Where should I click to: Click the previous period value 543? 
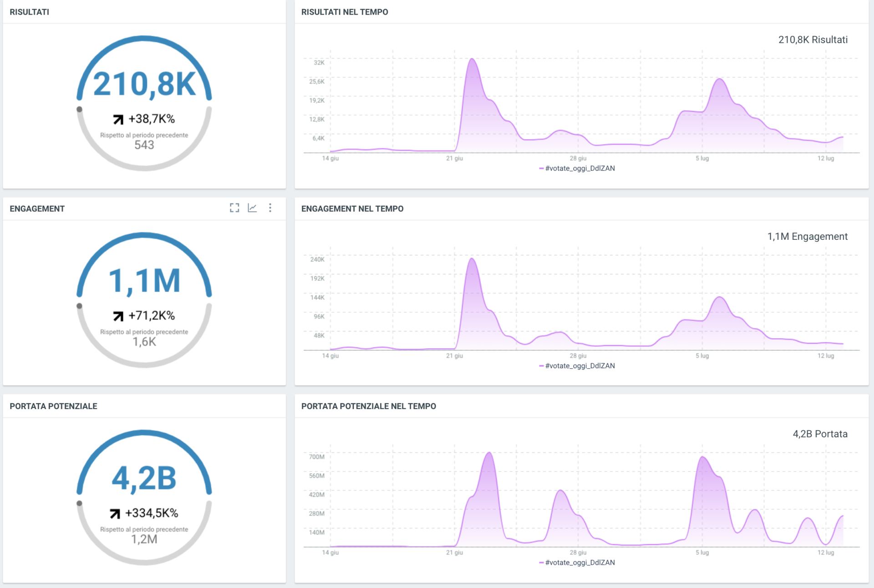pyautogui.click(x=144, y=145)
